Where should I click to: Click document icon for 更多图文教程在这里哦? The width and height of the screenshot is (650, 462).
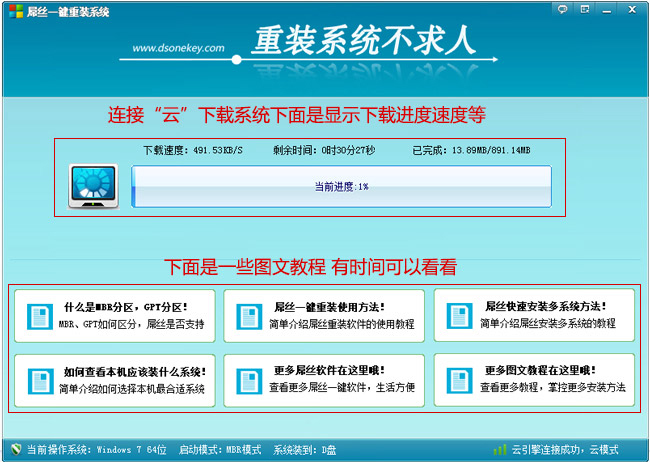pyautogui.click(x=456, y=380)
